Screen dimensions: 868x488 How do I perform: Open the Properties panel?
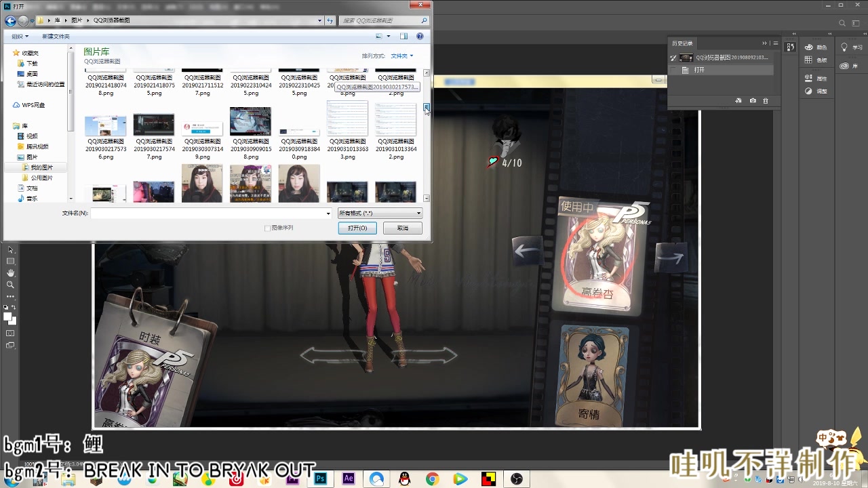816,79
